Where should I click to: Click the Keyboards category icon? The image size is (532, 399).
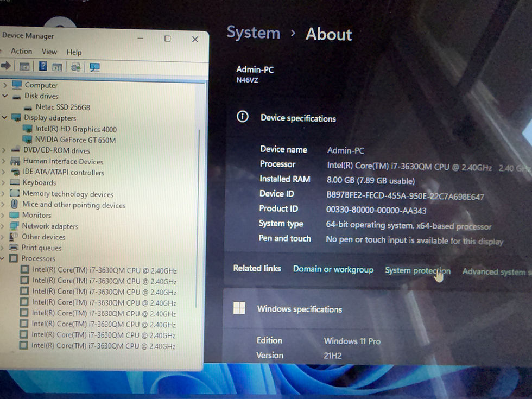pos(15,182)
